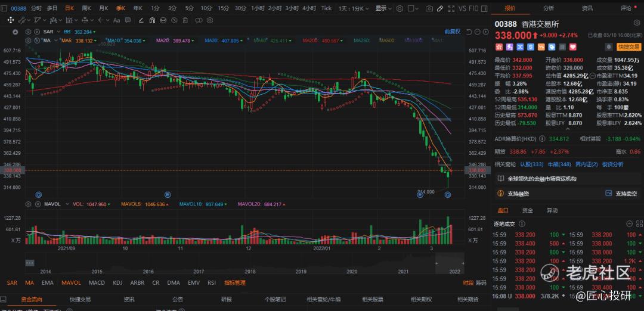Toggle the magnet snap tool
The image size is (644, 311).
click(x=152, y=20)
